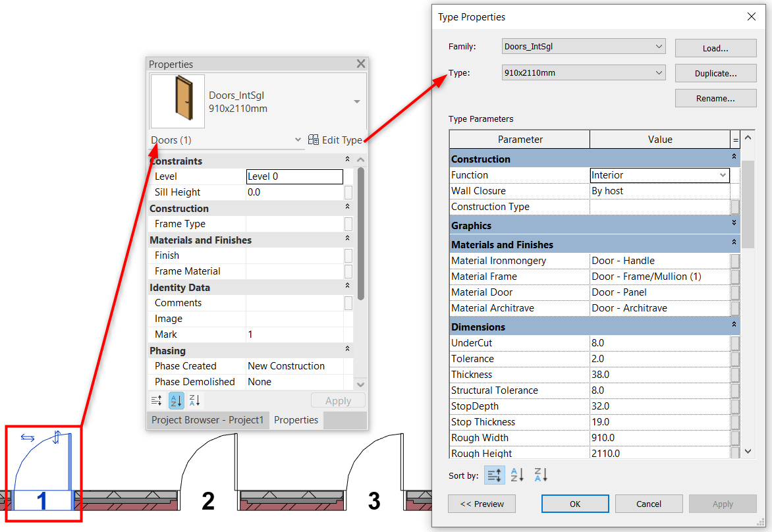Flip door 1 horizontally with the hand arrows
Image resolution: width=772 pixels, height=532 pixels.
click(28, 438)
